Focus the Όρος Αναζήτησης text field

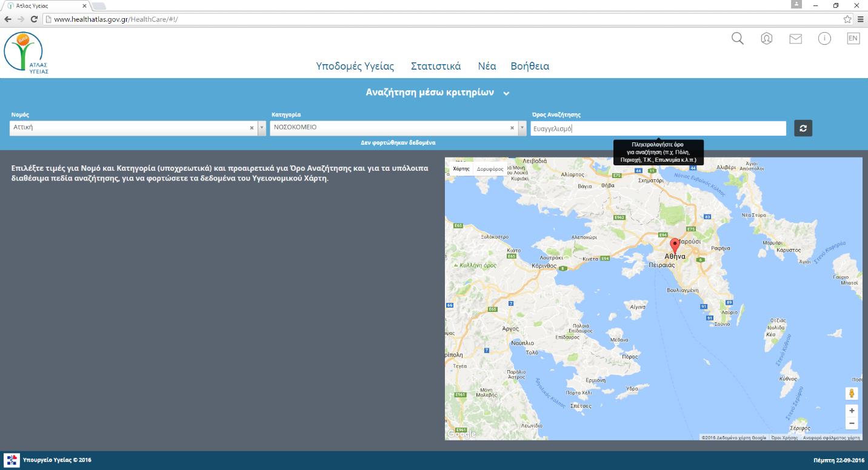coord(658,128)
